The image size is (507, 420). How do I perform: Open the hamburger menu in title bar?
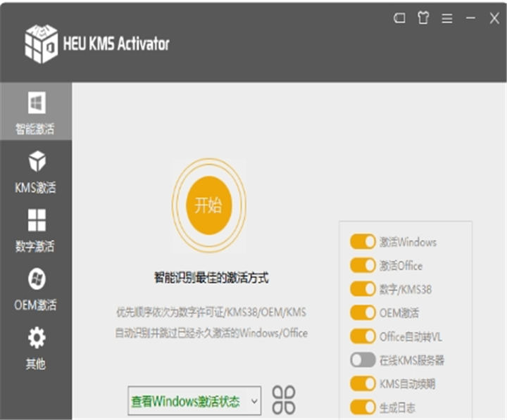[447, 18]
